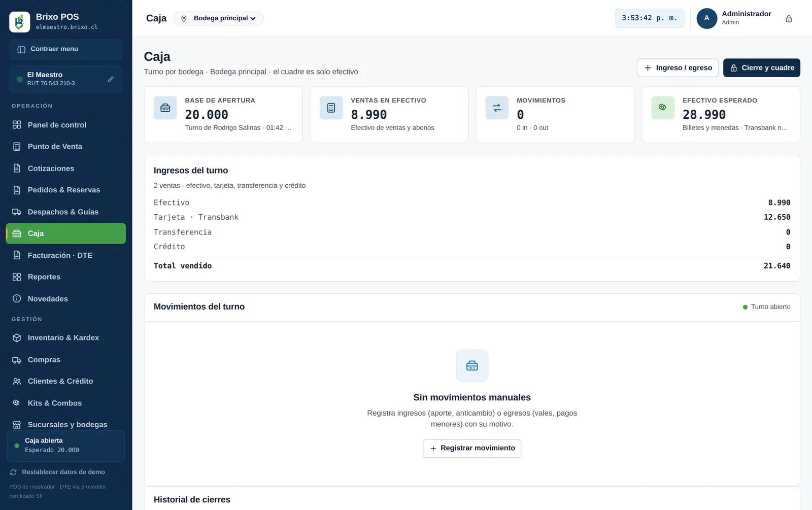Click the Base de Apertura cash register icon

pos(165,108)
